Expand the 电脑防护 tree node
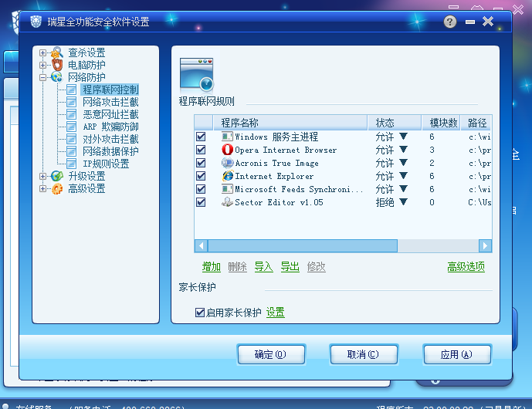This screenshot has height=409, width=532. coord(42,65)
